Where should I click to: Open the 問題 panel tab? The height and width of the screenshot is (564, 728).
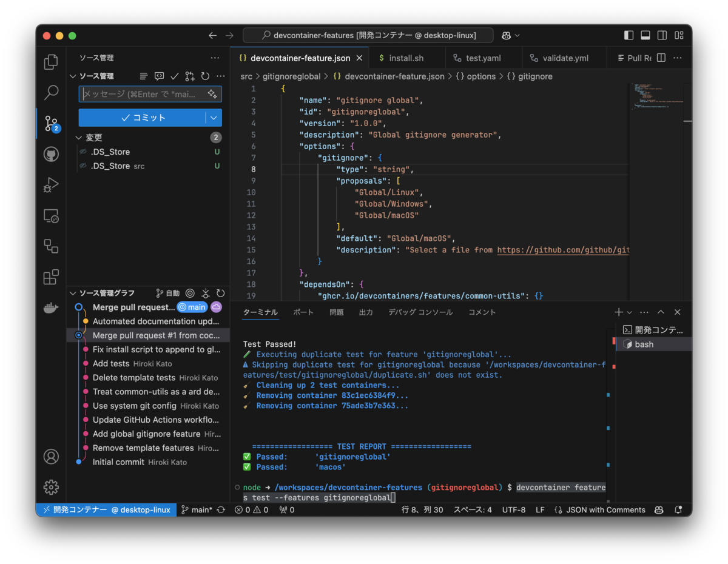click(337, 312)
